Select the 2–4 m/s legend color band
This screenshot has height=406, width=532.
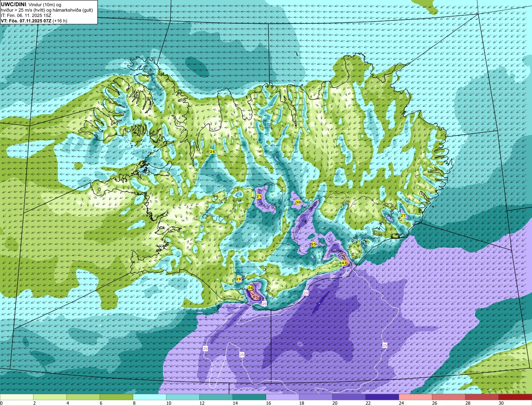(50, 397)
